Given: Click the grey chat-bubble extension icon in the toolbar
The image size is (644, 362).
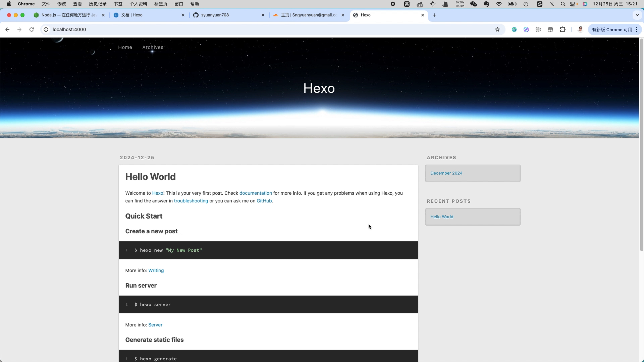Looking at the screenshot, I should (538, 29).
